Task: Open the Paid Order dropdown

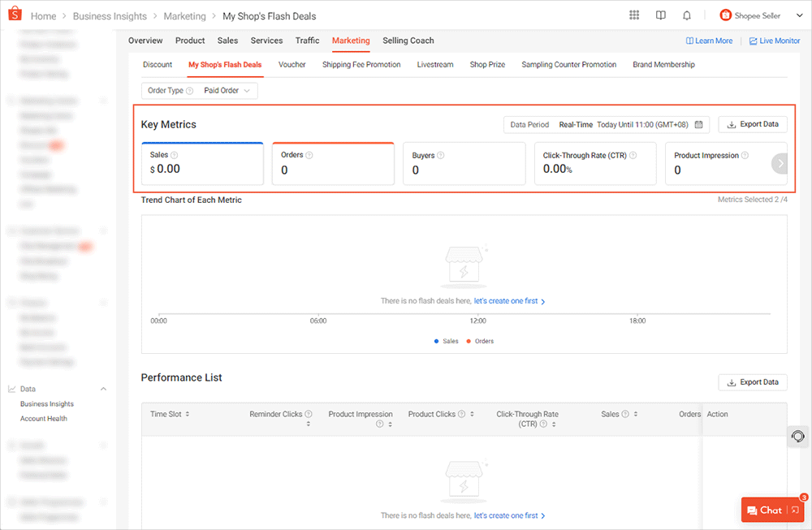Action: (x=227, y=91)
